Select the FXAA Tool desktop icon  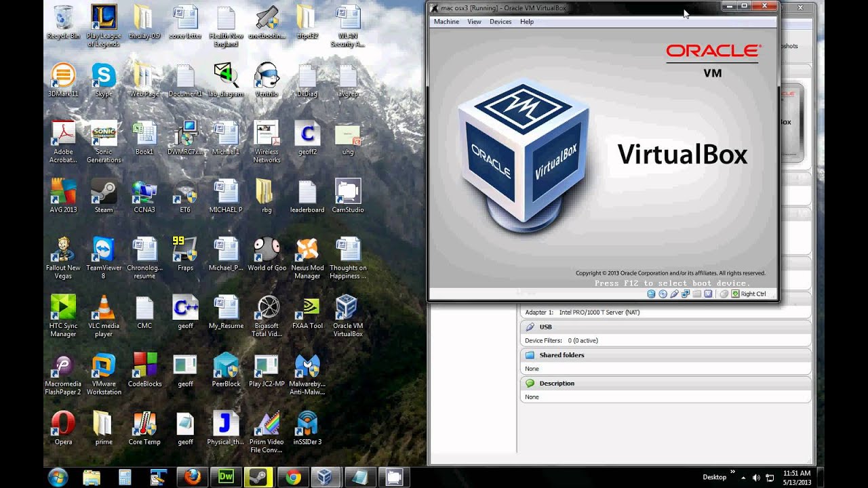coord(307,312)
